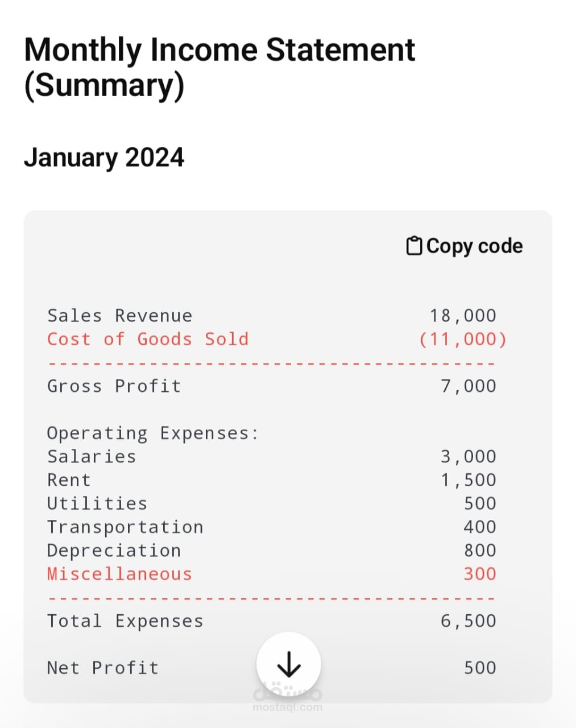Click the 1,500 Rent amount
The image size is (576, 728).
469,480
